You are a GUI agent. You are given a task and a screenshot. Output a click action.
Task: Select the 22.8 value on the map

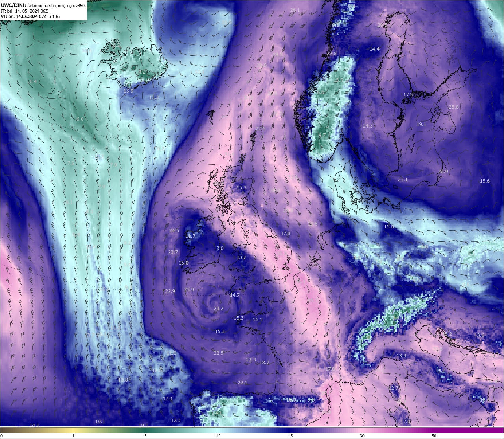332,53
